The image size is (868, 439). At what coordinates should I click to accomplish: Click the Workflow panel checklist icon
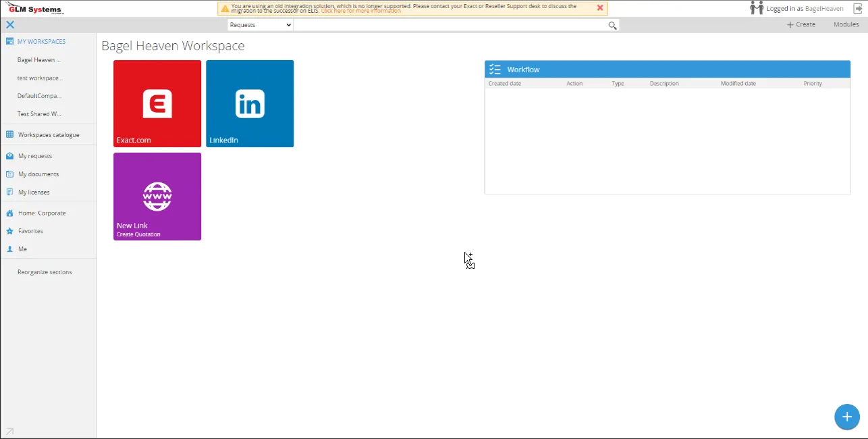pyautogui.click(x=493, y=69)
